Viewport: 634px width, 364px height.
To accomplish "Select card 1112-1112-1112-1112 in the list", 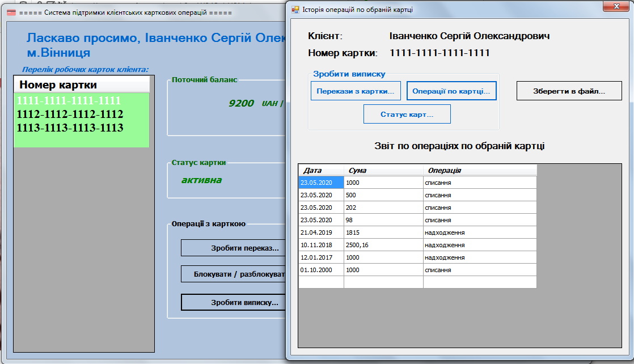I will (82, 114).
